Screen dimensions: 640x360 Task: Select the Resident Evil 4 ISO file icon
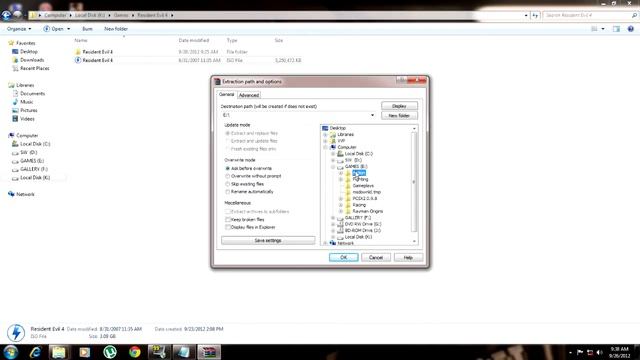pyautogui.click(x=78, y=60)
